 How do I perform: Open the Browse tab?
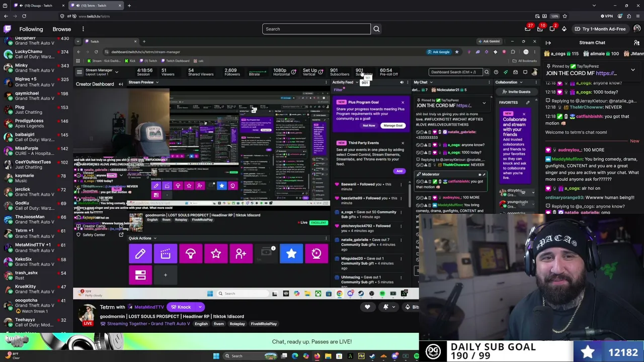point(62,29)
